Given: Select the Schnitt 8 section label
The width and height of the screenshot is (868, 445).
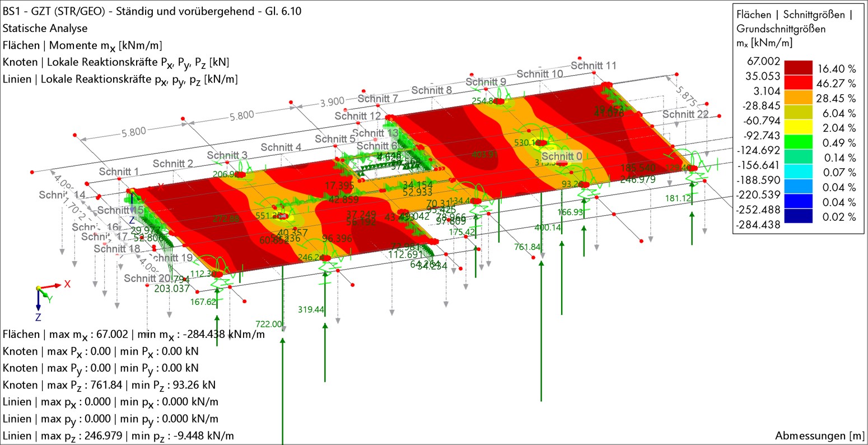Looking at the screenshot, I should pos(431,90).
